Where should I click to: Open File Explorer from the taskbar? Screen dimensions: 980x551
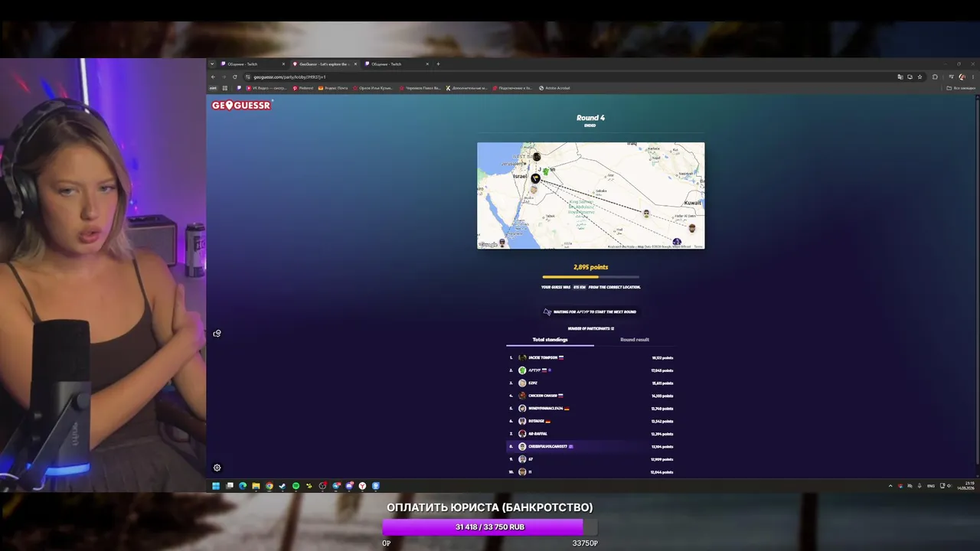(256, 486)
